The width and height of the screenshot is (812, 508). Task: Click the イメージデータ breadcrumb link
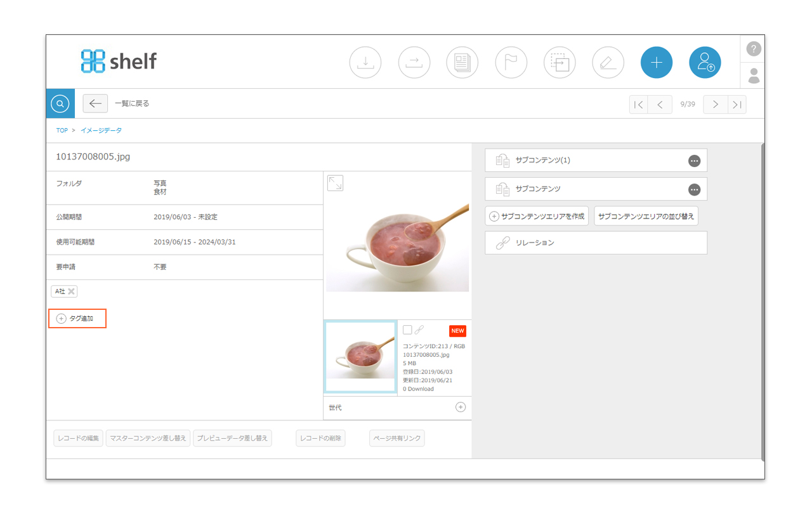[x=101, y=130]
